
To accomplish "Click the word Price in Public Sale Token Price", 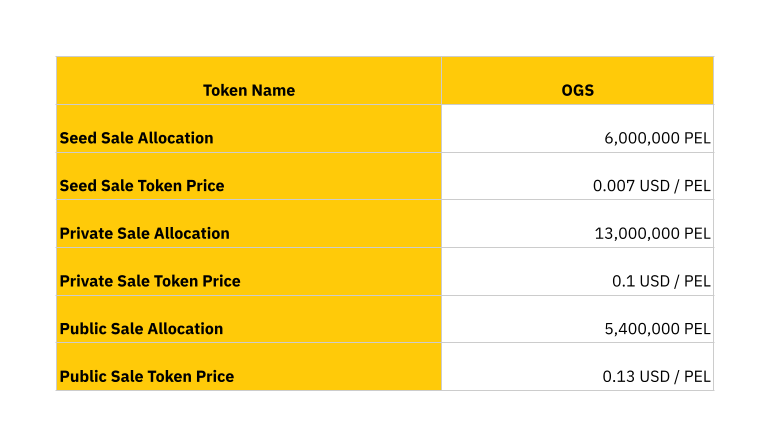I will [215, 377].
